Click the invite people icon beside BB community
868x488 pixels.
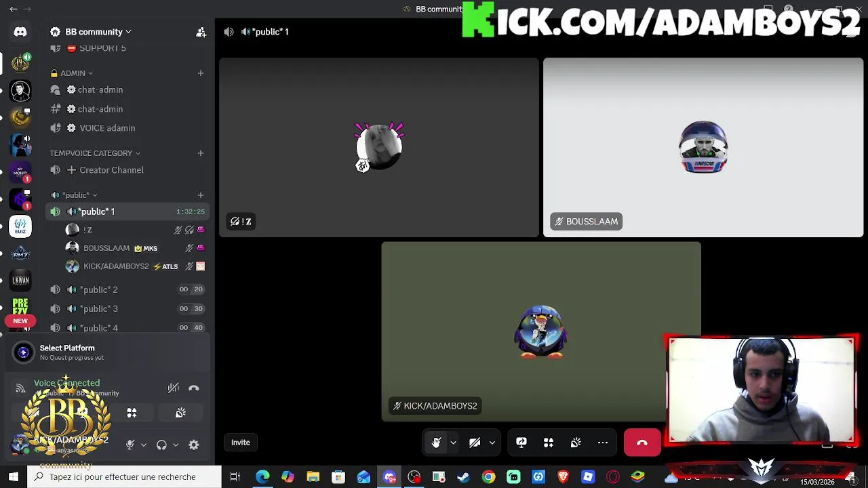coord(201,32)
